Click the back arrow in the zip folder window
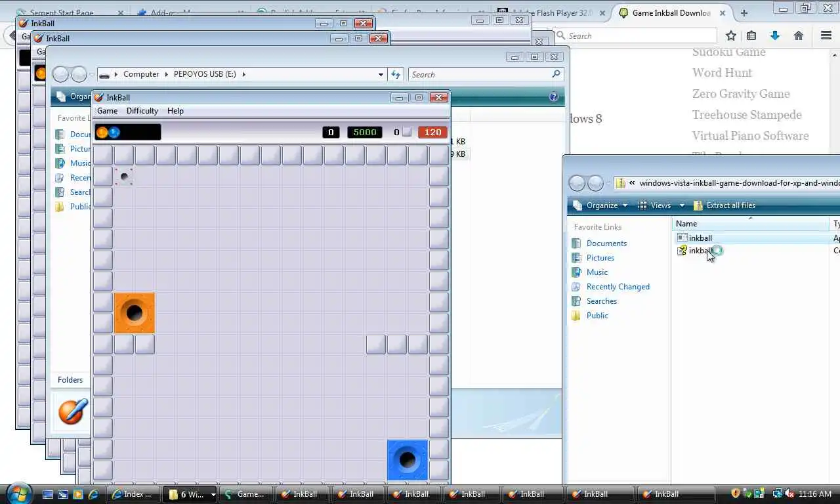Viewport: 840px width, 504px height. click(x=577, y=182)
